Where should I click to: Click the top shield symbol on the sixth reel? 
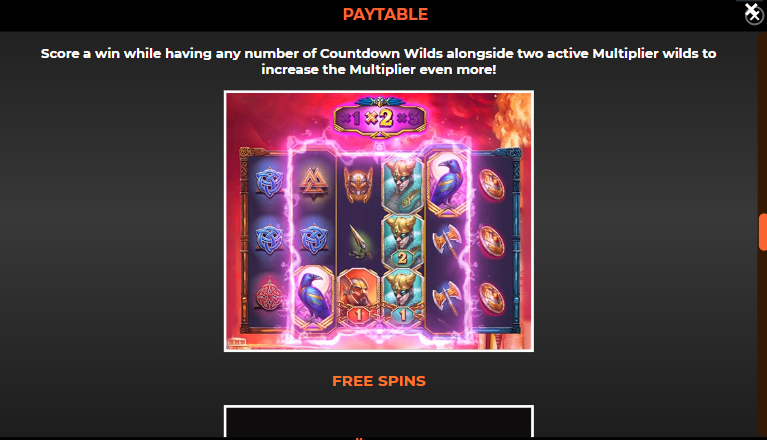pyautogui.click(x=491, y=185)
